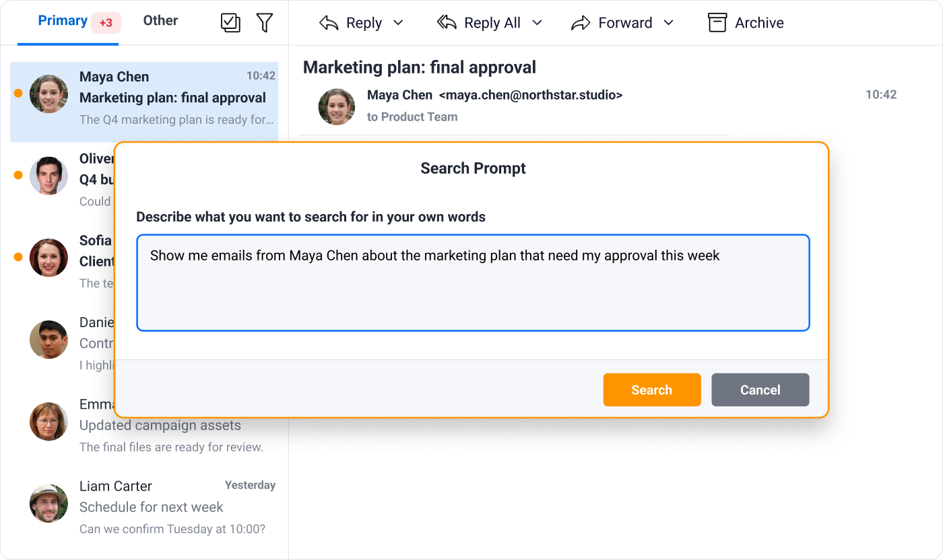Click the Reply All arrows icon
Image resolution: width=943 pixels, height=560 pixels.
pos(447,23)
